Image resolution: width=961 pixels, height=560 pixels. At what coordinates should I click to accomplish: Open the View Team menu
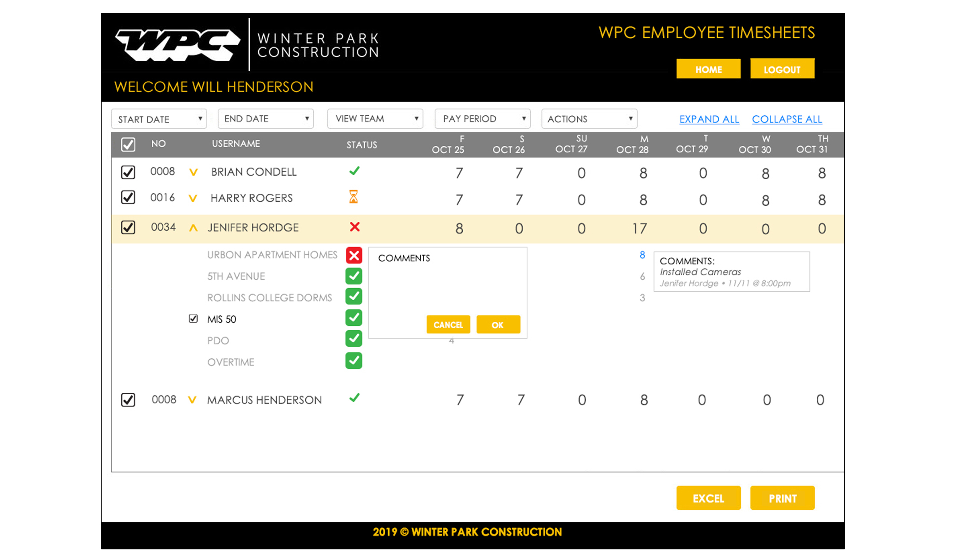click(x=375, y=119)
